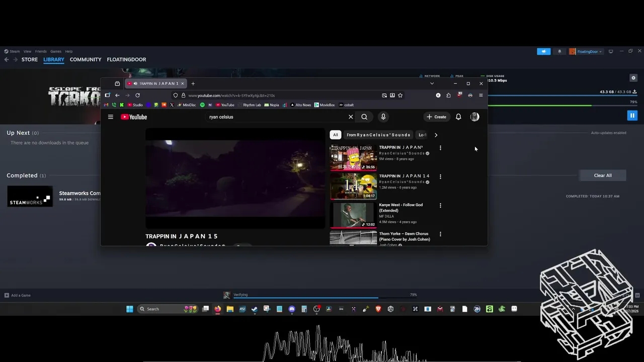This screenshot has width=644, height=362.
Task: Open the Alto News bookmark
Action: (300, 105)
